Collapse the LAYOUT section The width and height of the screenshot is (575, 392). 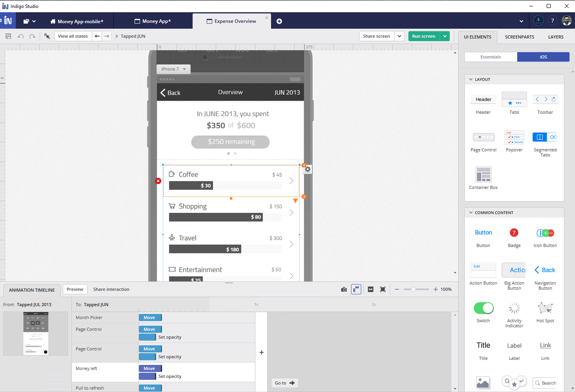(x=471, y=79)
